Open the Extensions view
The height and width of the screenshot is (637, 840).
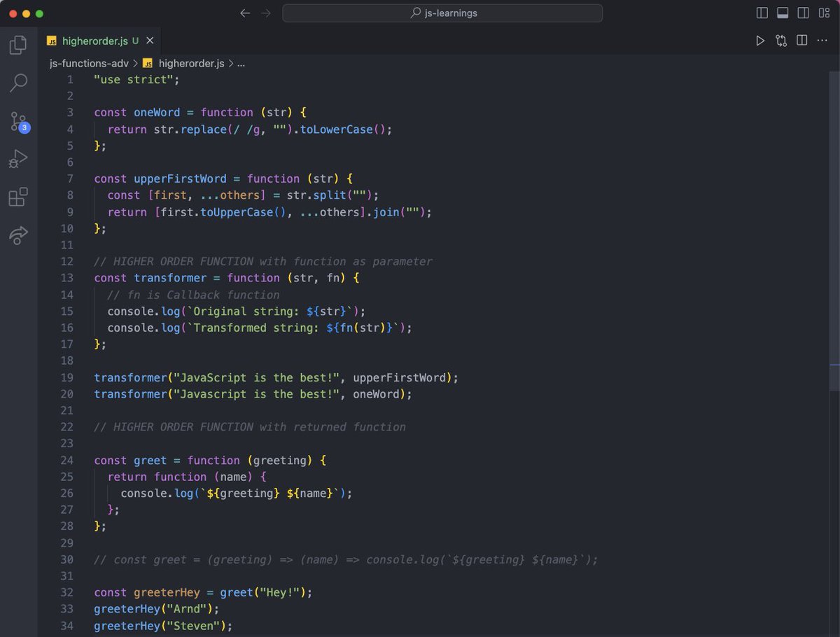coord(18,197)
